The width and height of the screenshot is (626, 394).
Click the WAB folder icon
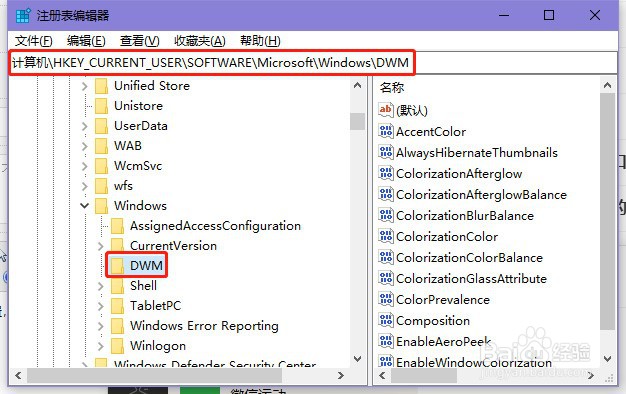pos(101,146)
